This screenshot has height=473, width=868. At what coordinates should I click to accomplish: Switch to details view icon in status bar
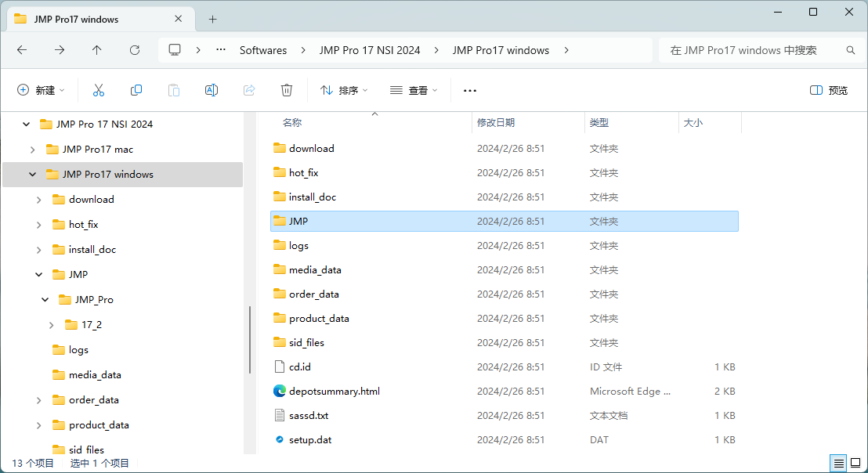click(x=839, y=463)
